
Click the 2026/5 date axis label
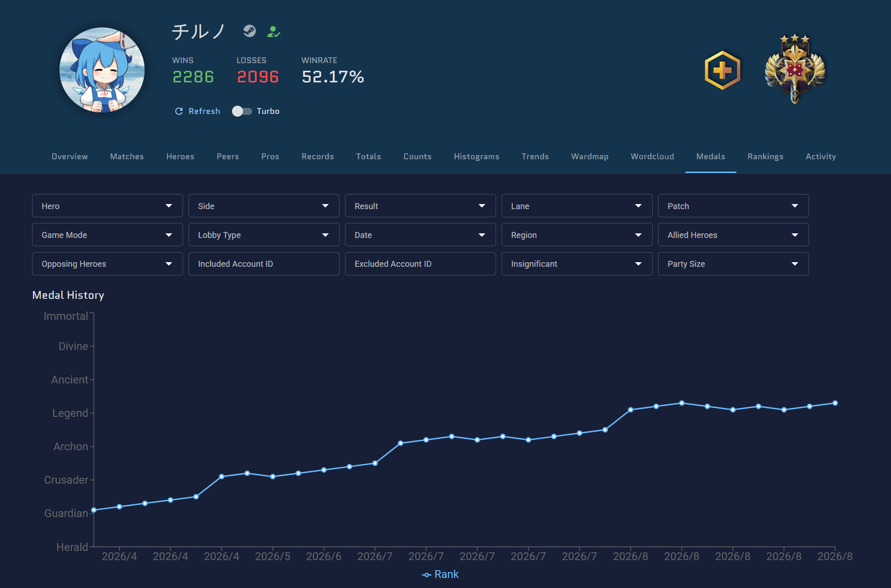[273, 556]
